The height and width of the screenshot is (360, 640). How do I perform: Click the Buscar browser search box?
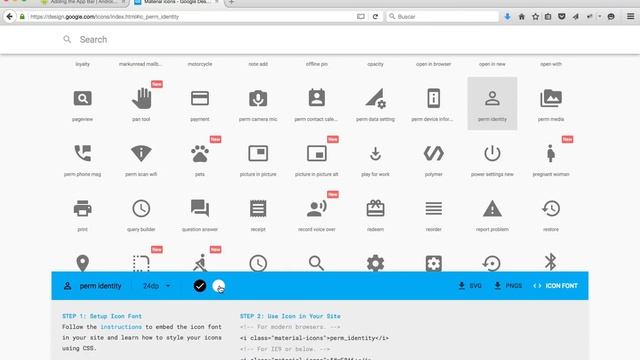(x=442, y=17)
